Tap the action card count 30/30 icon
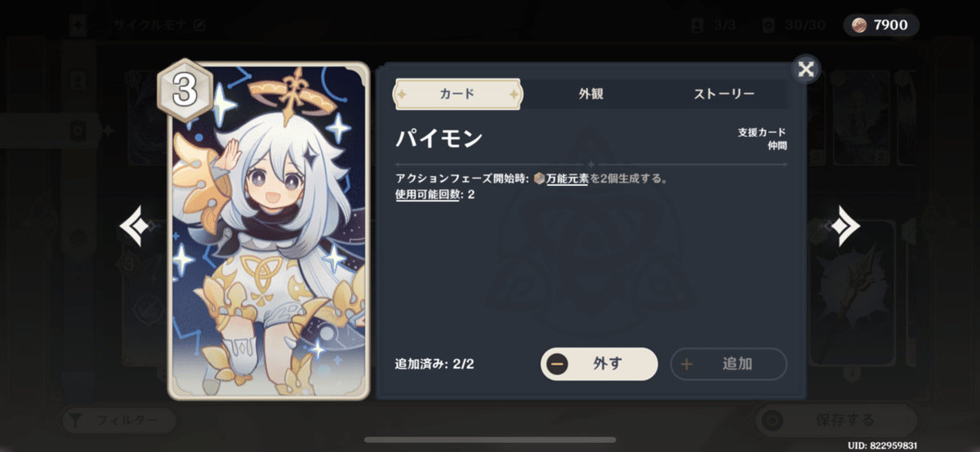 pos(768,25)
